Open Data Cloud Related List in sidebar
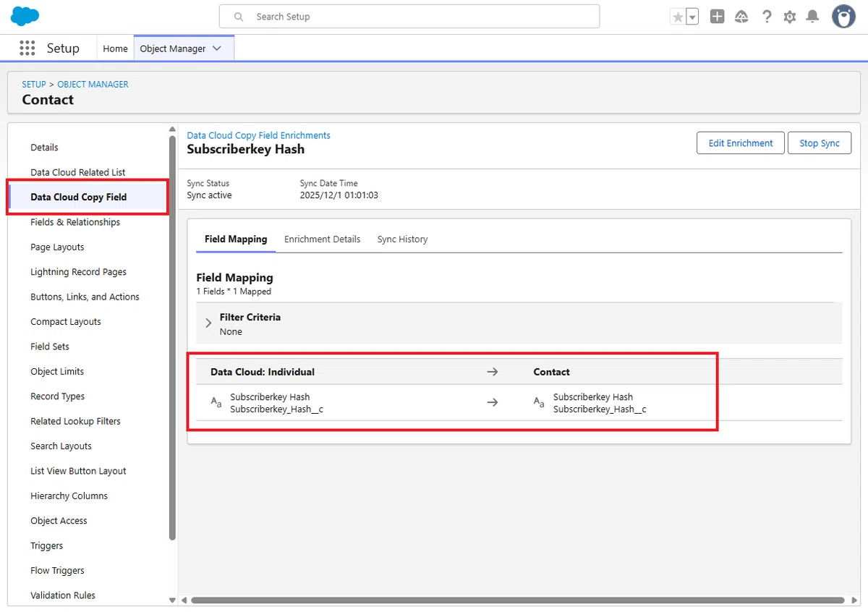Screen dimensions: 868x612 pos(78,172)
